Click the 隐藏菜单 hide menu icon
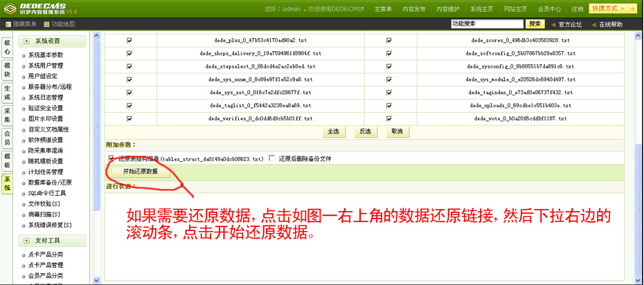The height and width of the screenshot is (285, 644). click(8, 24)
